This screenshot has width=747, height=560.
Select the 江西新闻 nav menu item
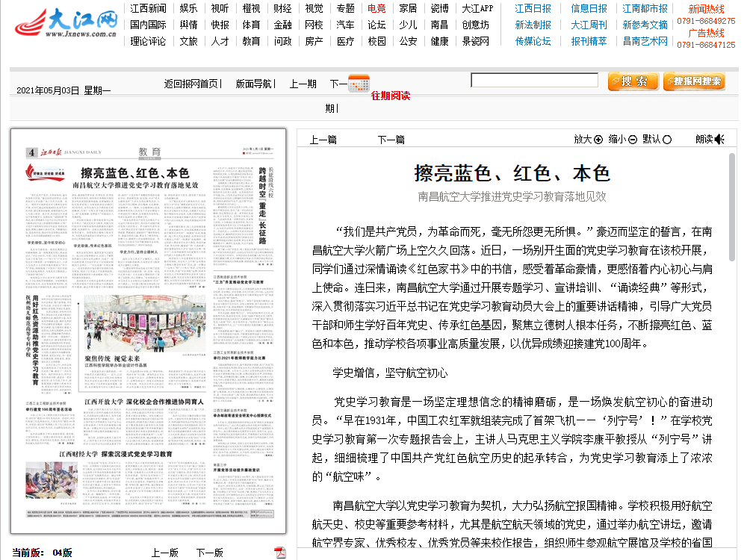148,9
